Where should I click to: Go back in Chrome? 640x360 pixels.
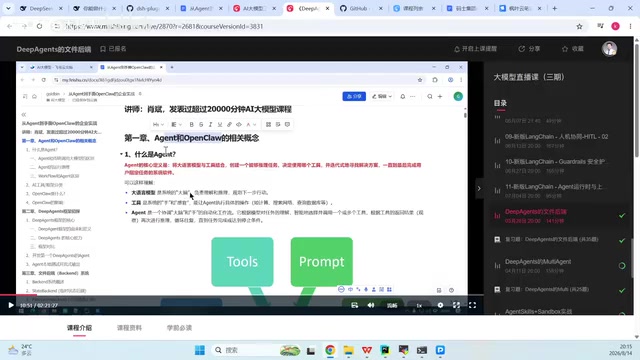9,26
